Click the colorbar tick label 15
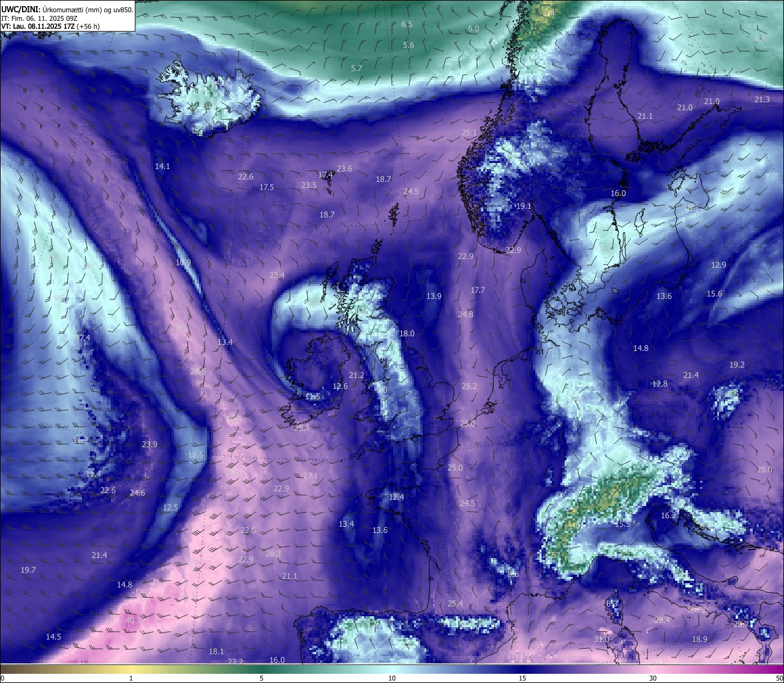This screenshot has height=683, width=784. coord(522,678)
